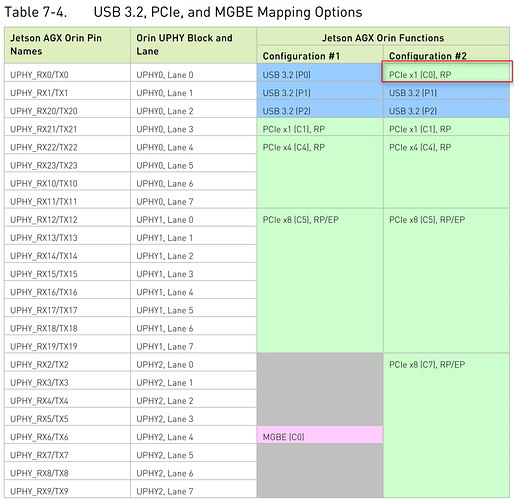This screenshot has height=500, width=514.
Task: Click the UPHY0, Lane 3 cell
Action: pyautogui.click(x=193, y=127)
